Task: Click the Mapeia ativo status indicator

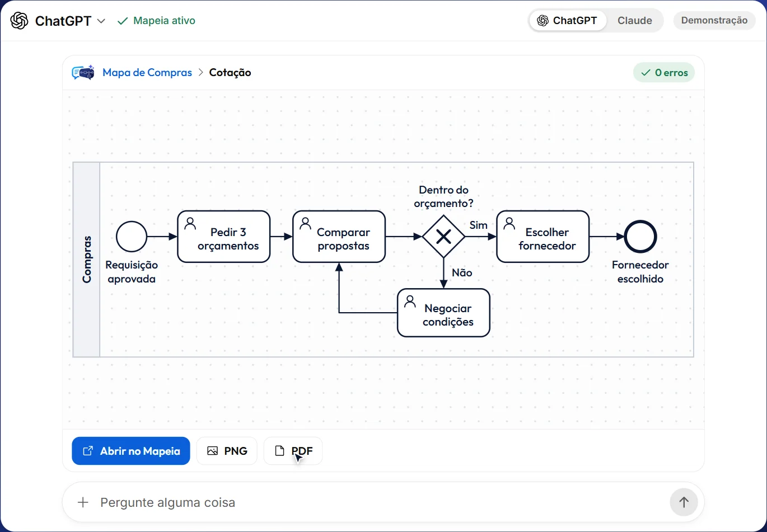Action: point(156,21)
